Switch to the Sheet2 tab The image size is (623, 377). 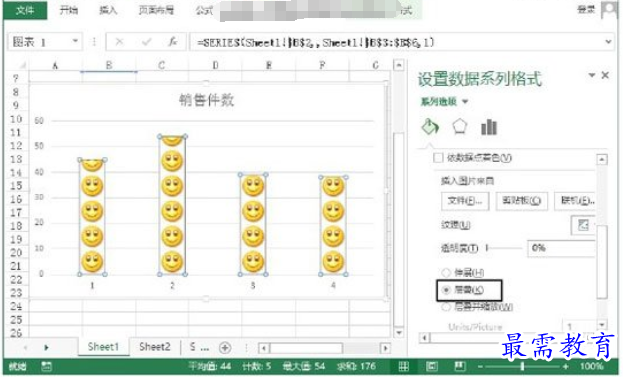[155, 347]
